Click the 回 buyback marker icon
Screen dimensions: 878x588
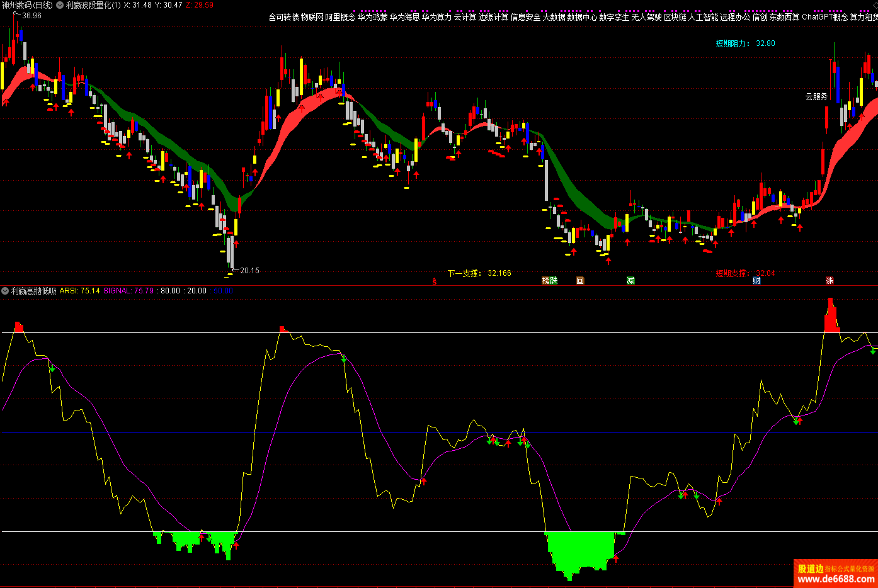click(x=580, y=281)
